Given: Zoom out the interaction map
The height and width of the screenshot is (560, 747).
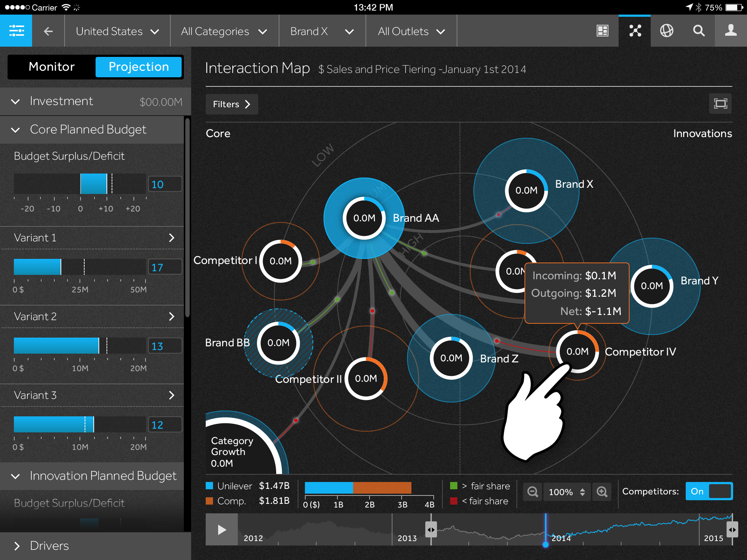Looking at the screenshot, I should click(x=533, y=492).
